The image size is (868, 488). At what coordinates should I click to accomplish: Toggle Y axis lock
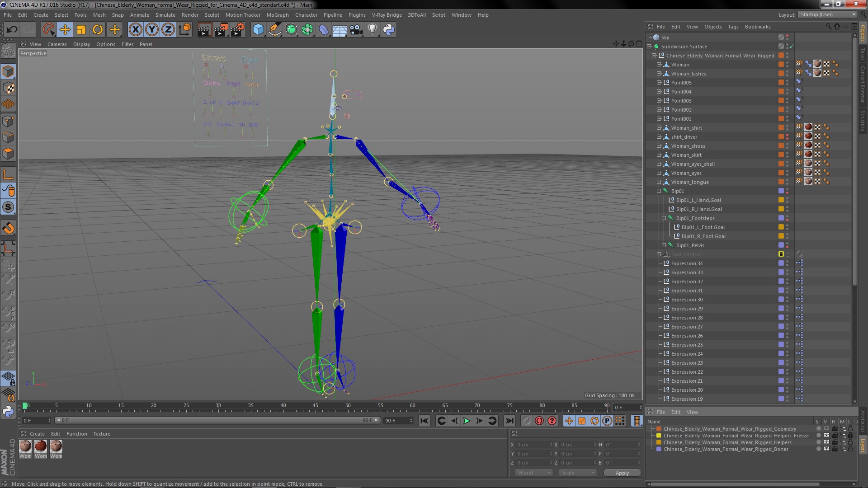152,30
